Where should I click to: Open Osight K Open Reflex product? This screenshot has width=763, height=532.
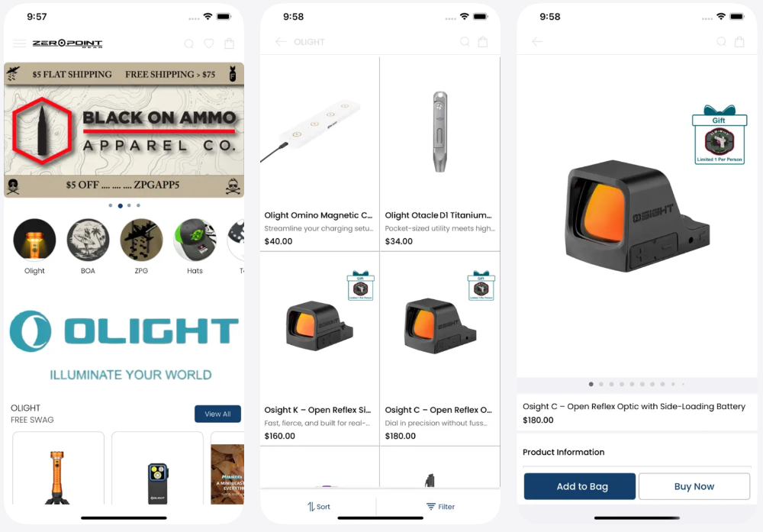(320, 349)
